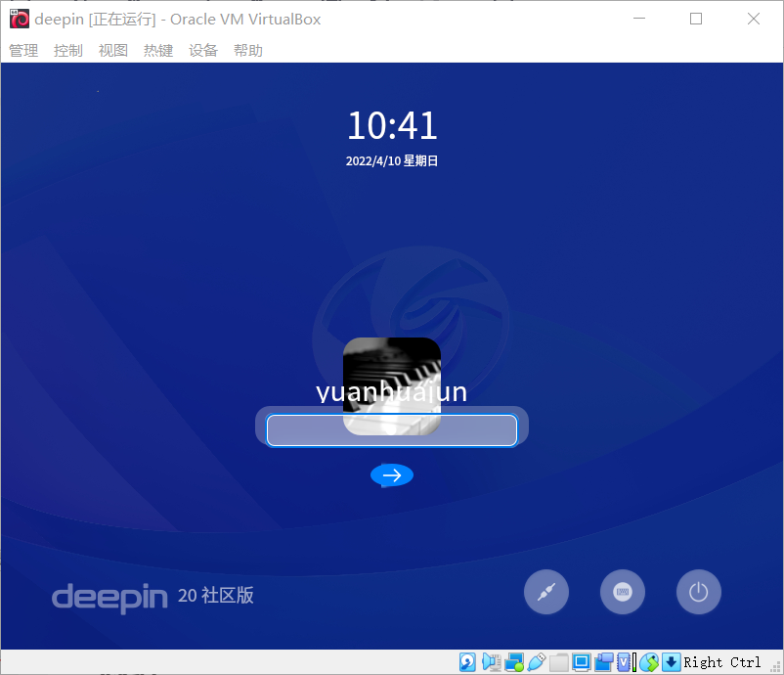Open the 热键 menu
This screenshot has width=784, height=675.
coord(158,50)
